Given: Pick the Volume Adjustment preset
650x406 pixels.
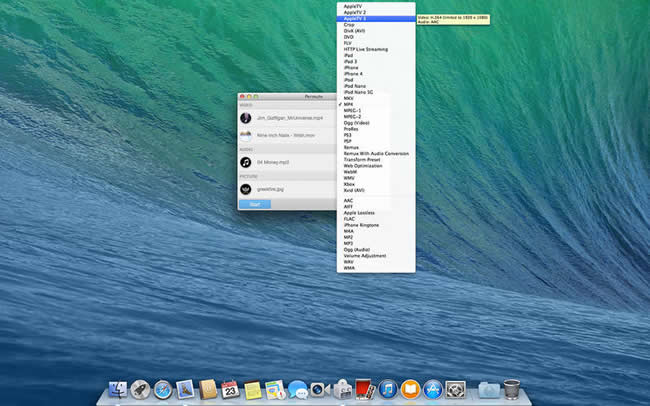Looking at the screenshot, I should tap(363, 255).
